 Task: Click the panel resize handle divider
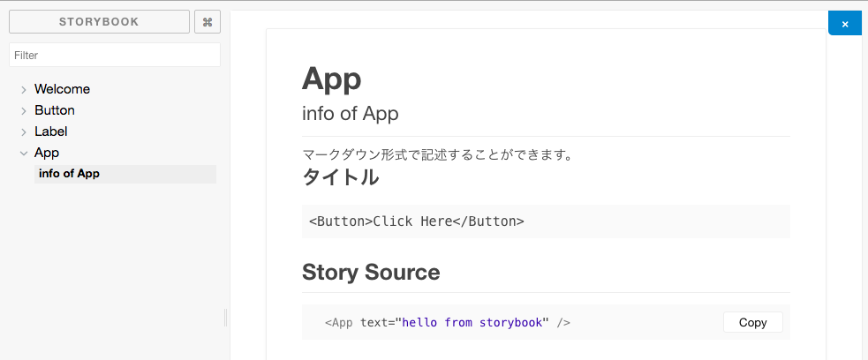tap(226, 318)
